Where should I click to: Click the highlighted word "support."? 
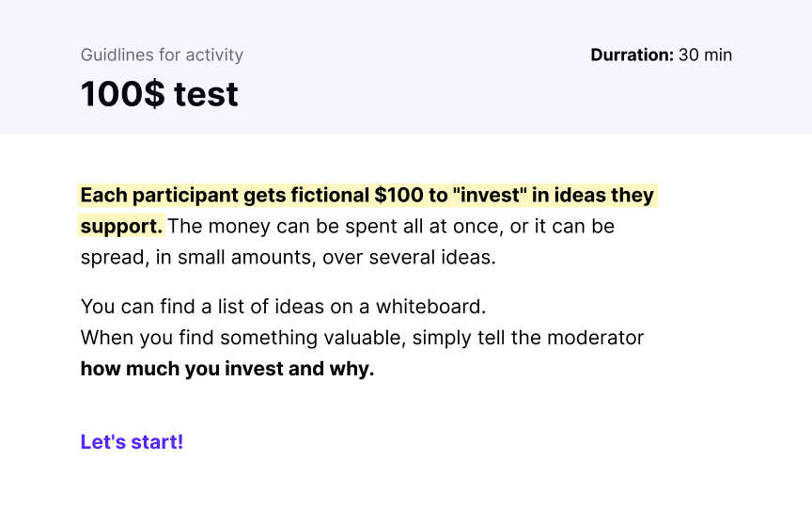click(x=121, y=227)
